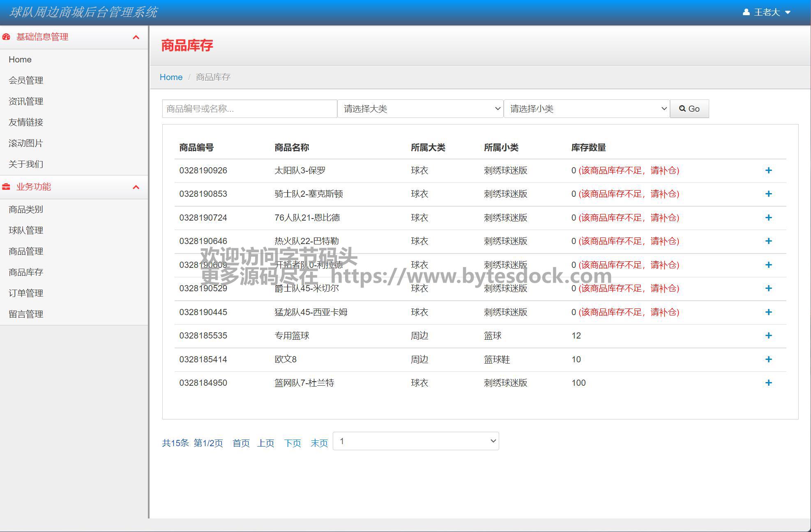
Task: Click the 业务功能 briefcase icon
Action: point(6,187)
